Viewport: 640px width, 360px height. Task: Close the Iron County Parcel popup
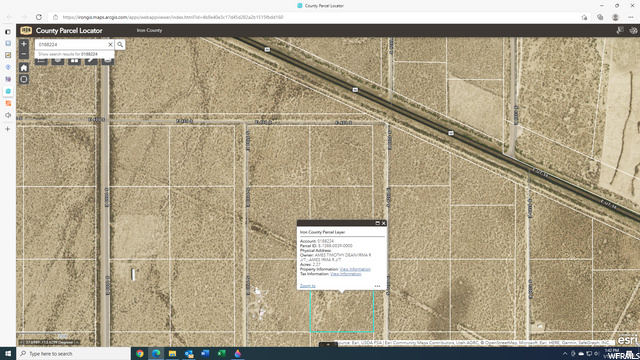point(383,223)
